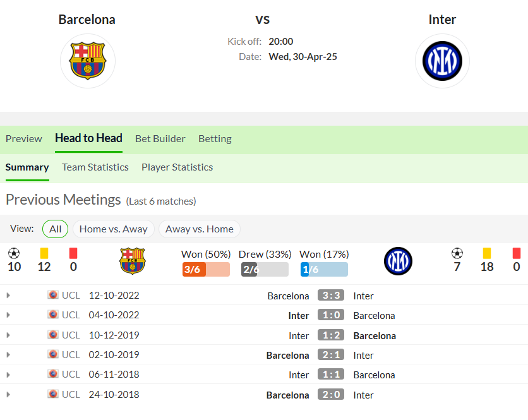
Task: Select the Home vs. Away view filter
Action: point(114,229)
